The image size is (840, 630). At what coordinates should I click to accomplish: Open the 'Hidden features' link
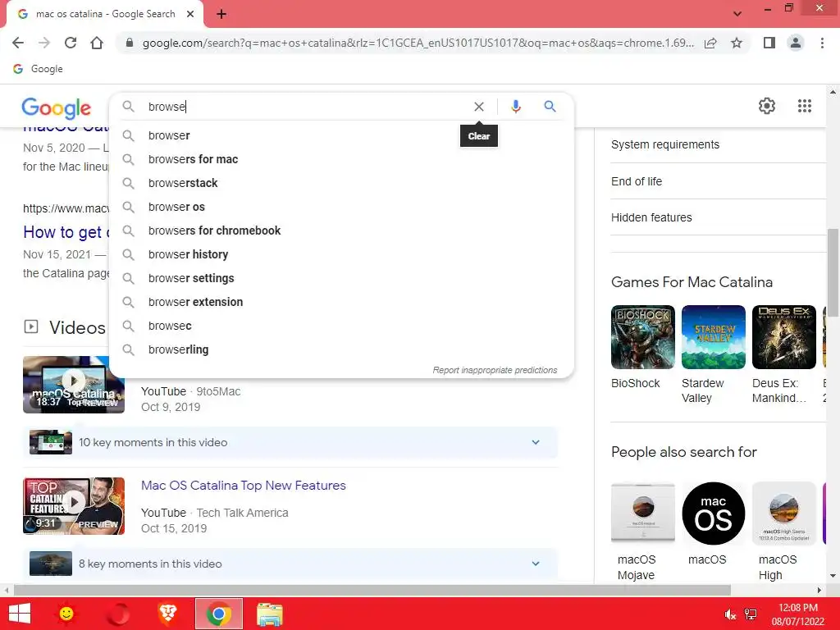click(x=651, y=217)
